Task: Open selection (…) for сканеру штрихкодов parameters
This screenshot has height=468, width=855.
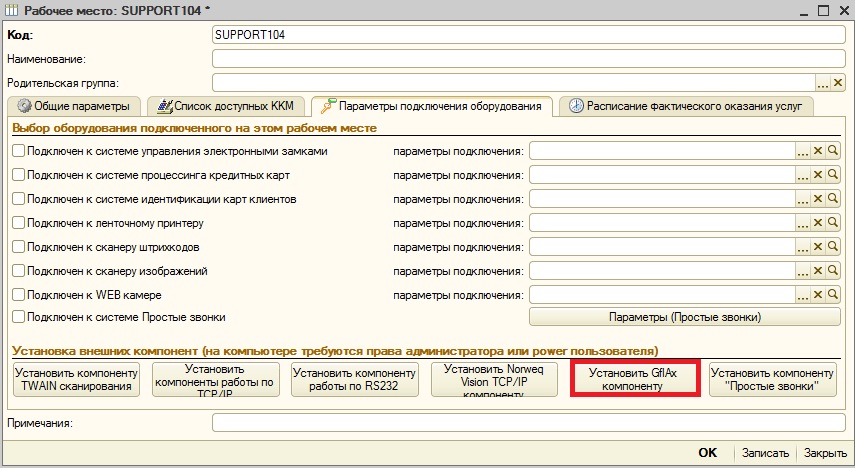Action: pos(803,247)
